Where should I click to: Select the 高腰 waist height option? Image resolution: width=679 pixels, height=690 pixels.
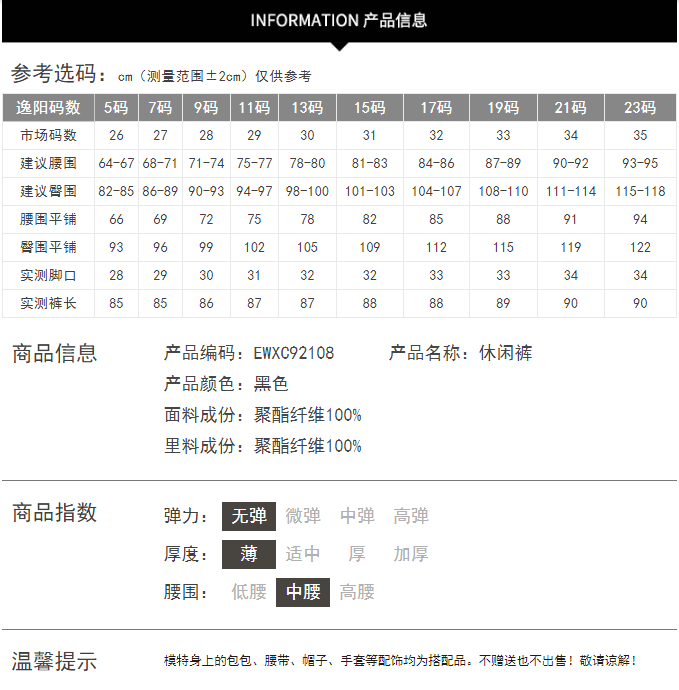point(357,592)
